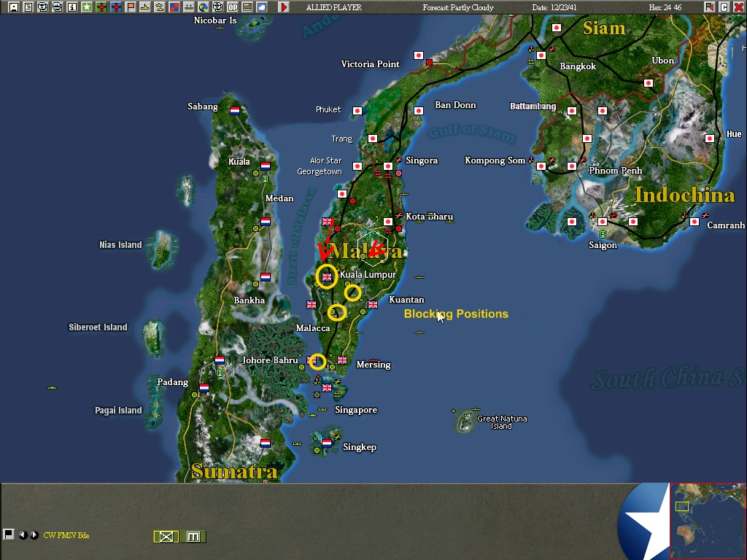Click the black flag icon in bottom panel

coord(8,534)
